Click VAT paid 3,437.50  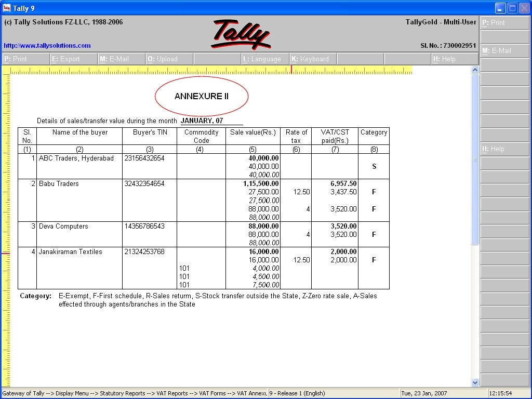tap(344, 192)
